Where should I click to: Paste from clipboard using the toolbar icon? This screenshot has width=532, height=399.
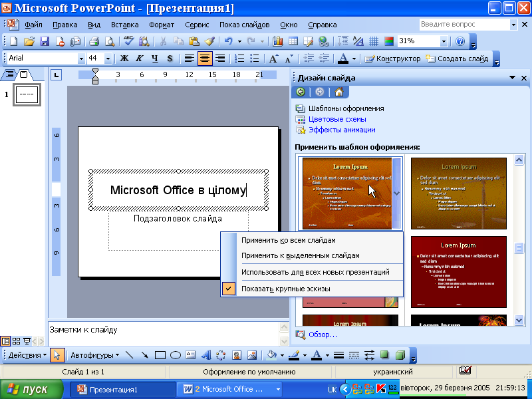point(194,41)
